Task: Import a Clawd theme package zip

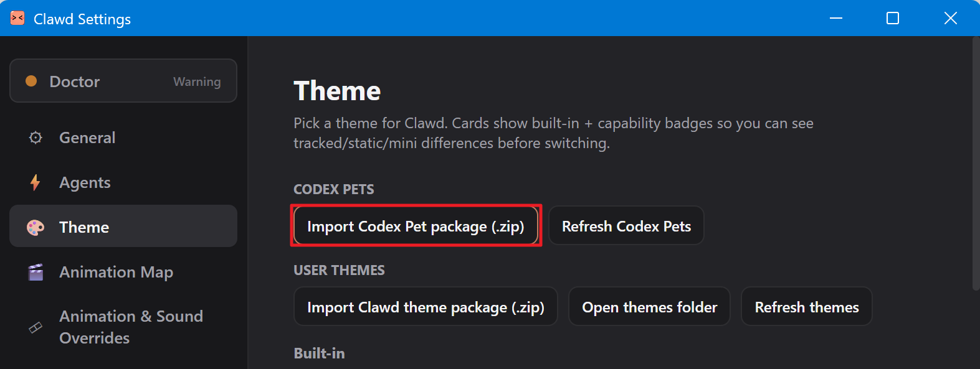Action: coord(426,307)
